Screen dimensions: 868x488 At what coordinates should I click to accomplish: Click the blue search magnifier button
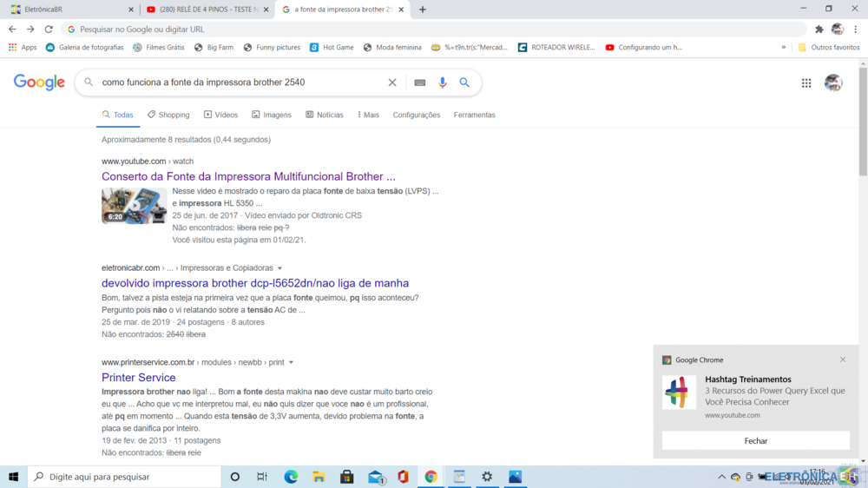464,82
